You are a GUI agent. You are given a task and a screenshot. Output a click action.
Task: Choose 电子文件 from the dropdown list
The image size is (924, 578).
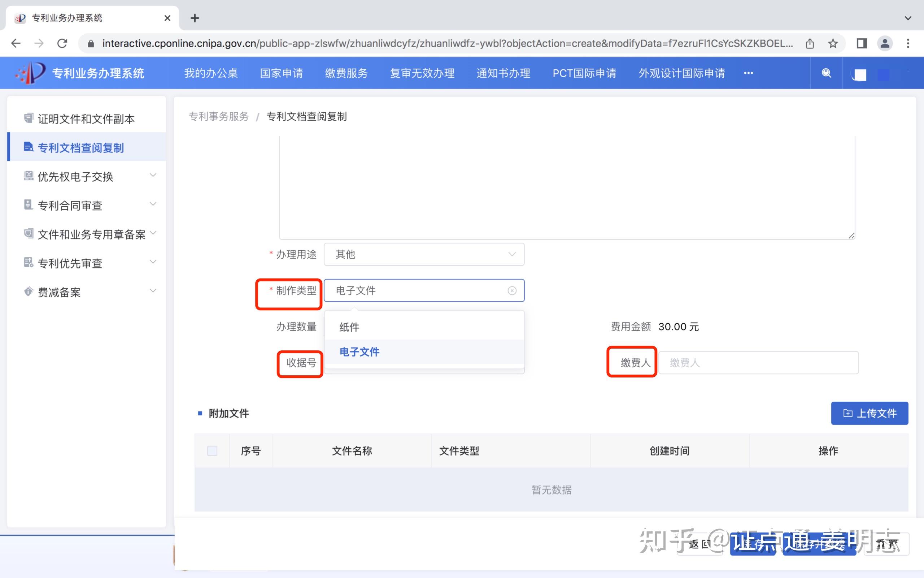tap(424, 352)
